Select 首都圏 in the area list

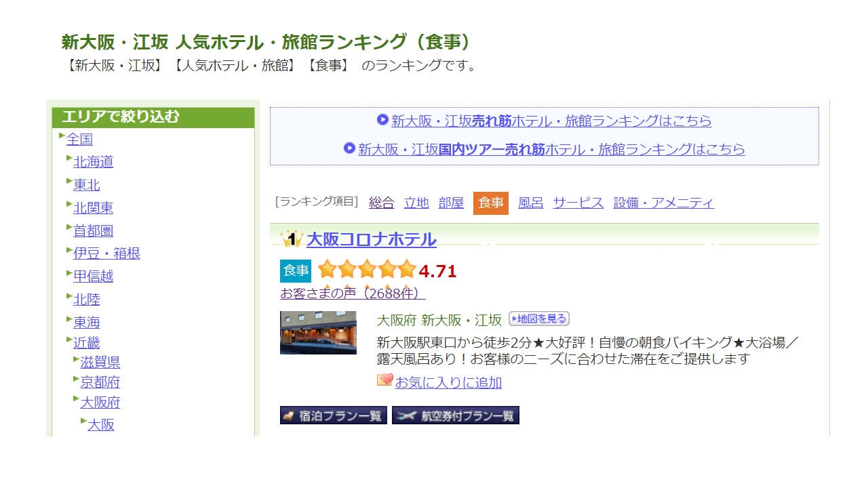(93, 230)
